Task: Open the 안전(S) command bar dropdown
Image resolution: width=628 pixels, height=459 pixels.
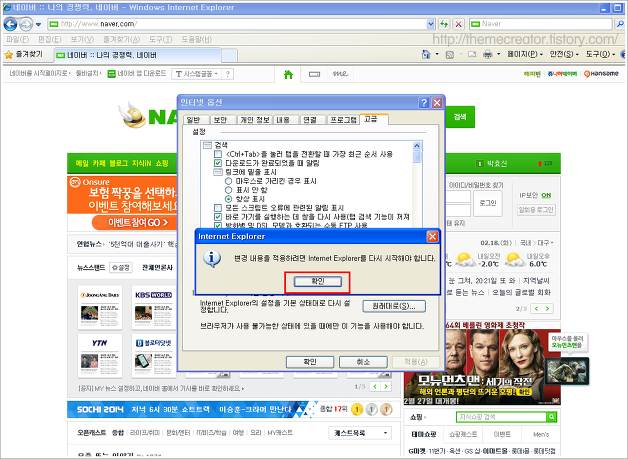Action: [564, 54]
